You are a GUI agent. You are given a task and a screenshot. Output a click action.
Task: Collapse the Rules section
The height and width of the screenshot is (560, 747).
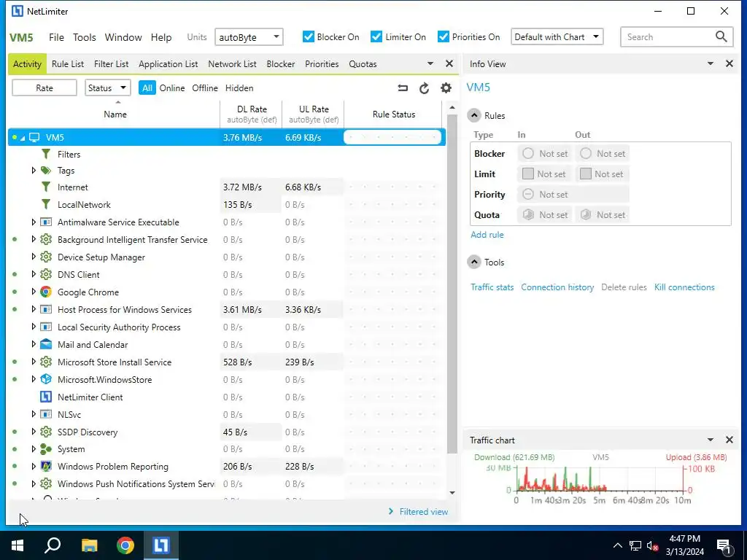(x=474, y=115)
